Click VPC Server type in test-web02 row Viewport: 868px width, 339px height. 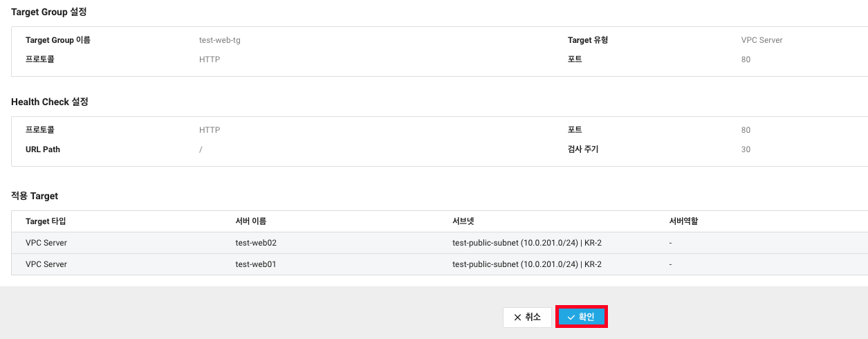tap(46, 244)
